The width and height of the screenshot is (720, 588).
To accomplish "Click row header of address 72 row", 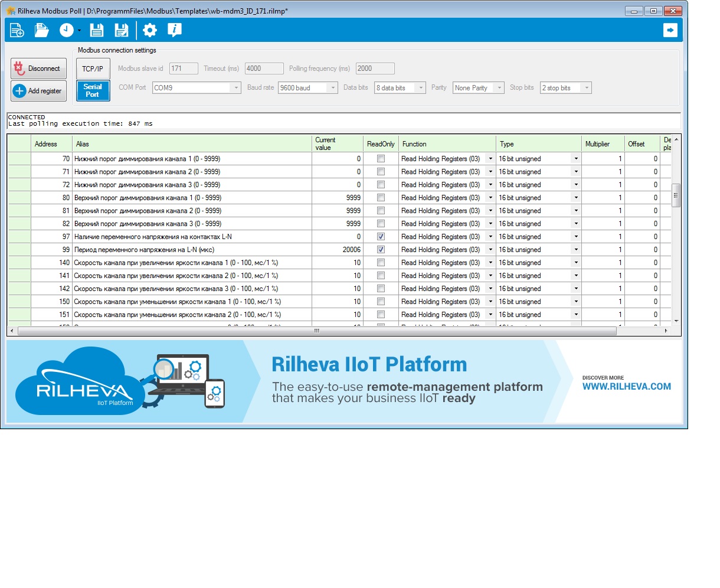I will point(19,185).
